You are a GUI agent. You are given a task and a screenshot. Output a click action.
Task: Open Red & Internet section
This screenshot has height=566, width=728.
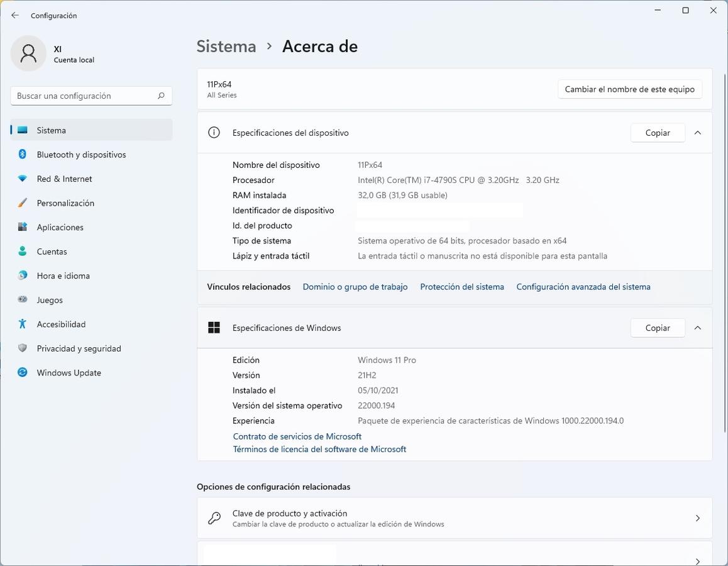(x=64, y=179)
